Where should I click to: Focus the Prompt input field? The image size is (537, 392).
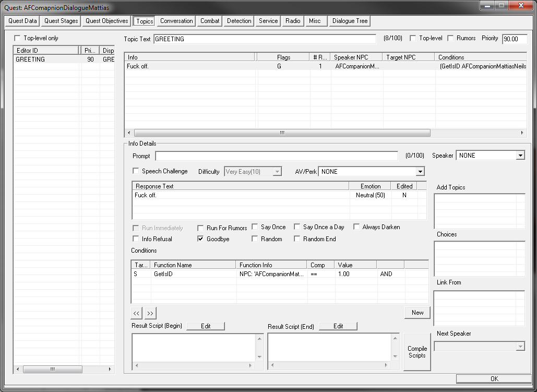tap(277, 156)
